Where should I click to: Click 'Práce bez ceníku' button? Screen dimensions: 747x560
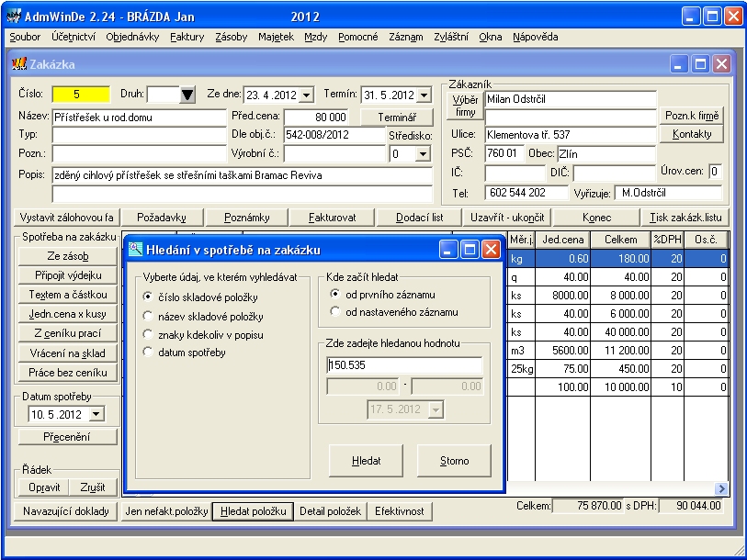pyautogui.click(x=68, y=373)
